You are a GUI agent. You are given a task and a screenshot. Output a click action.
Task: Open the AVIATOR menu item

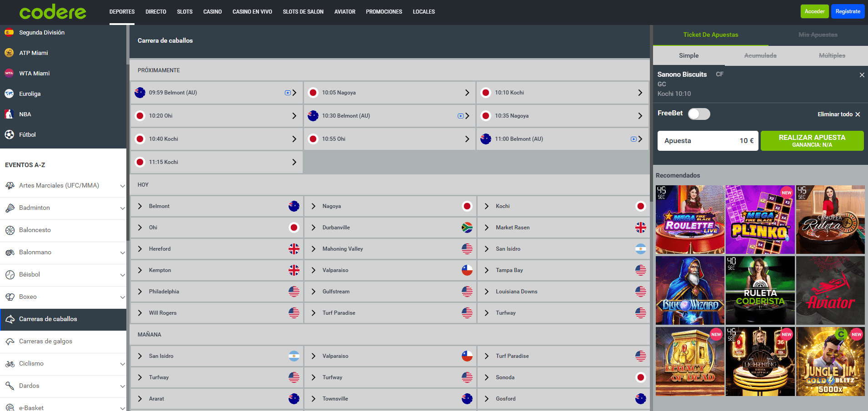click(345, 12)
